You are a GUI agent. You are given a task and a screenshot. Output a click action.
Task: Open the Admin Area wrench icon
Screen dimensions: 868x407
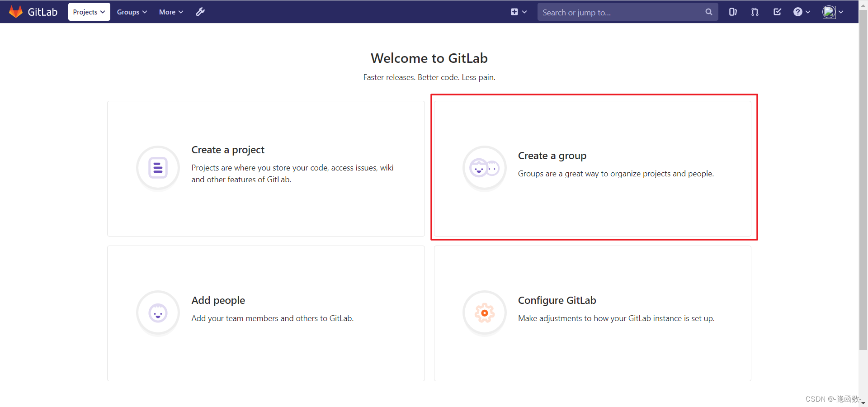[200, 12]
